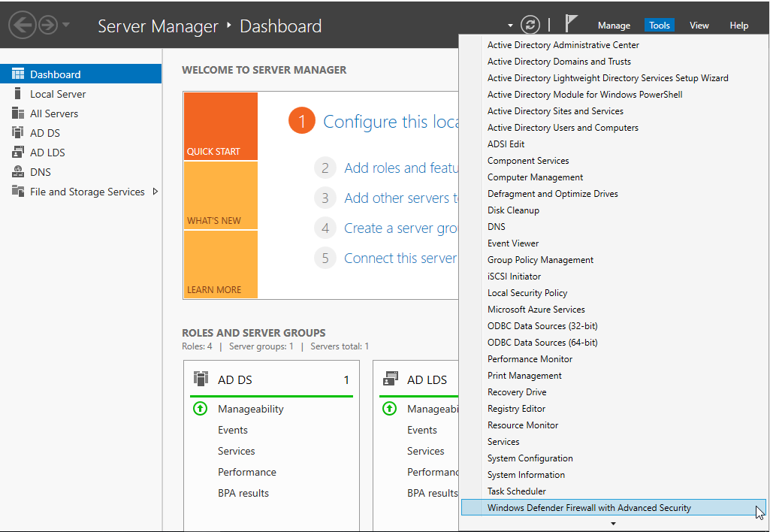This screenshot has width=770, height=532.
Task: Select Windows Defender Firewall with Advanced Security
Action: click(589, 508)
